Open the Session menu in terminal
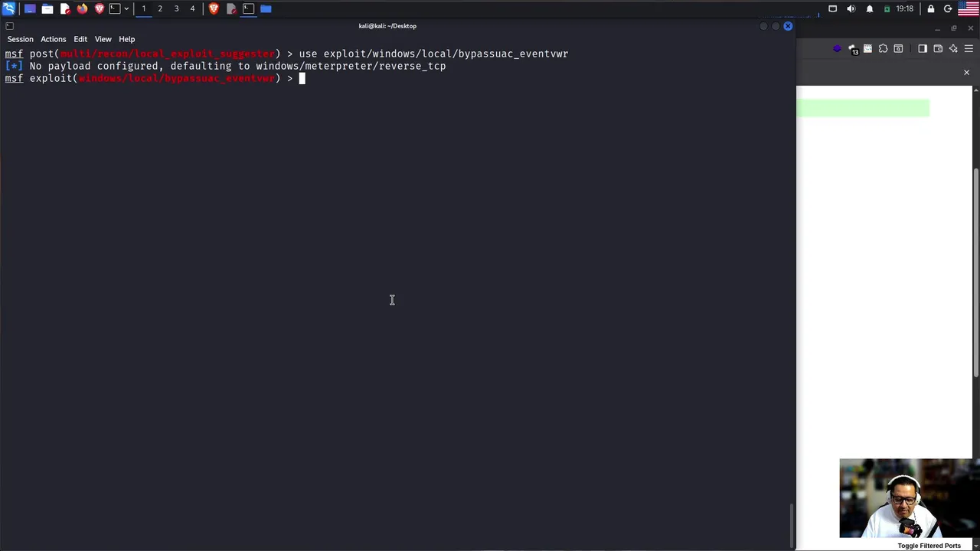This screenshot has width=980, height=551. click(x=21, y=39)
